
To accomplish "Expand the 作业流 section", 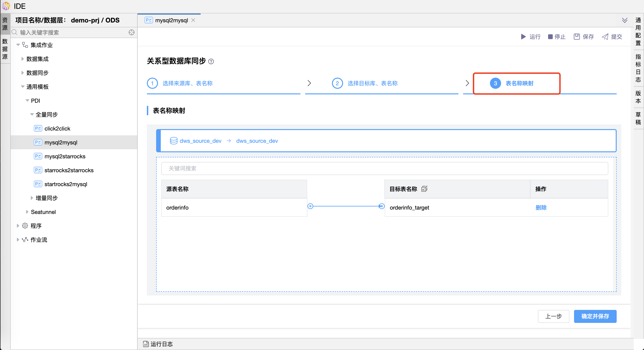I will tap(18, 240).
